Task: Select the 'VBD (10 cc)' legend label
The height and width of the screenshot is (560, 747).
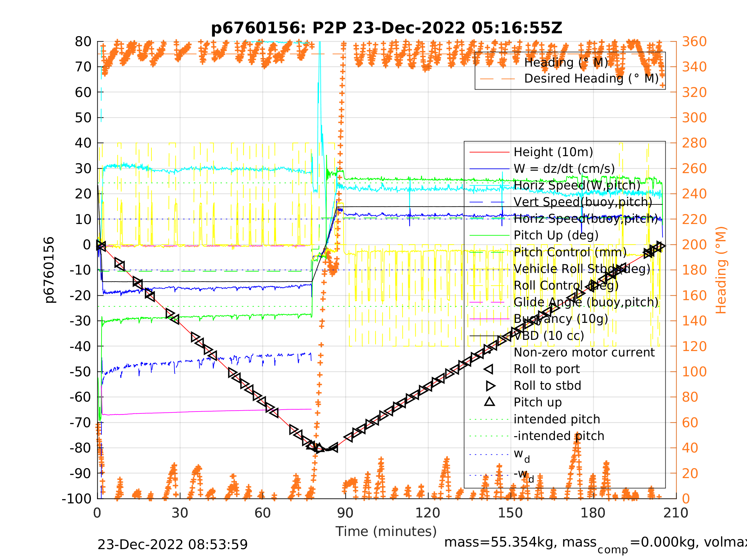Action: [549, 336]
